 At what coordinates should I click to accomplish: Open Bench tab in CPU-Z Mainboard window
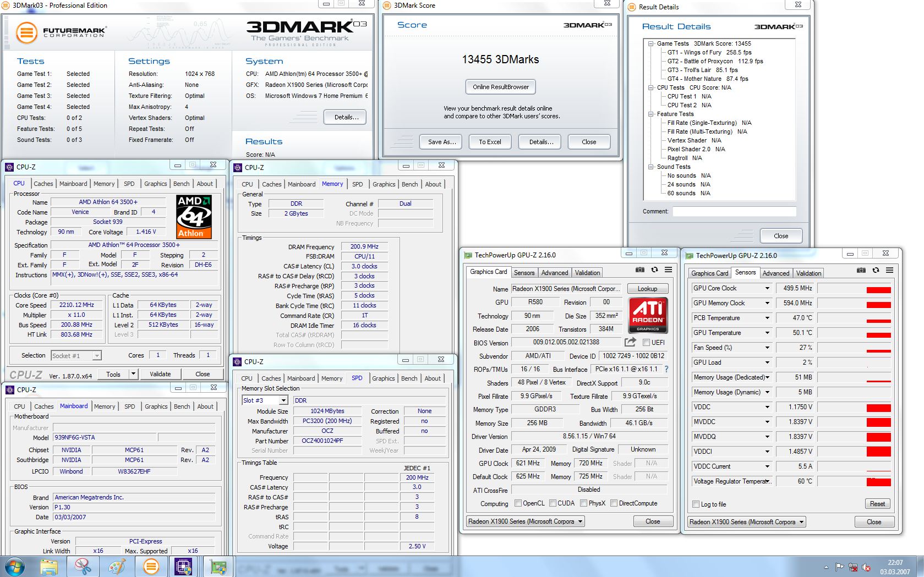click(x=182, y=406)
